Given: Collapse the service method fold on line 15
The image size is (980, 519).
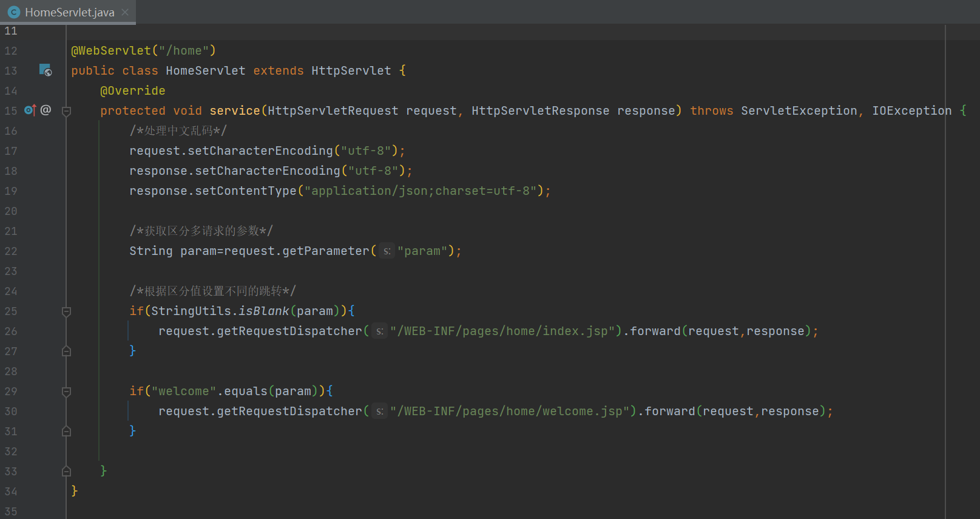Looking at the screenshot, I should [67, 111].
